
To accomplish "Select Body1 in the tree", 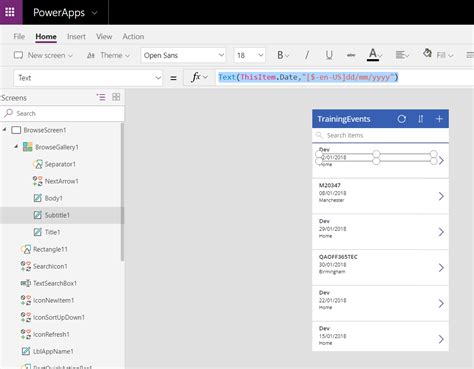I will point(53,198).
